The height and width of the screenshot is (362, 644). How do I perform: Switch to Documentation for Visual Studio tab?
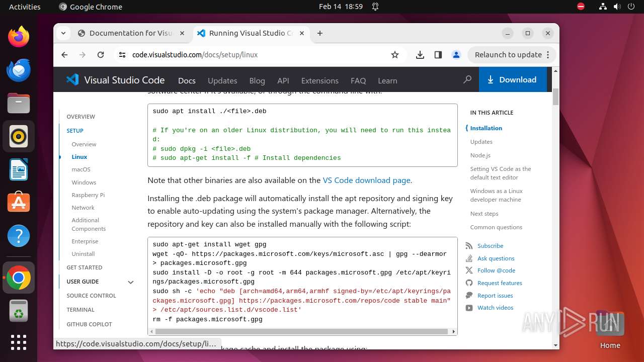coord(131,33)
